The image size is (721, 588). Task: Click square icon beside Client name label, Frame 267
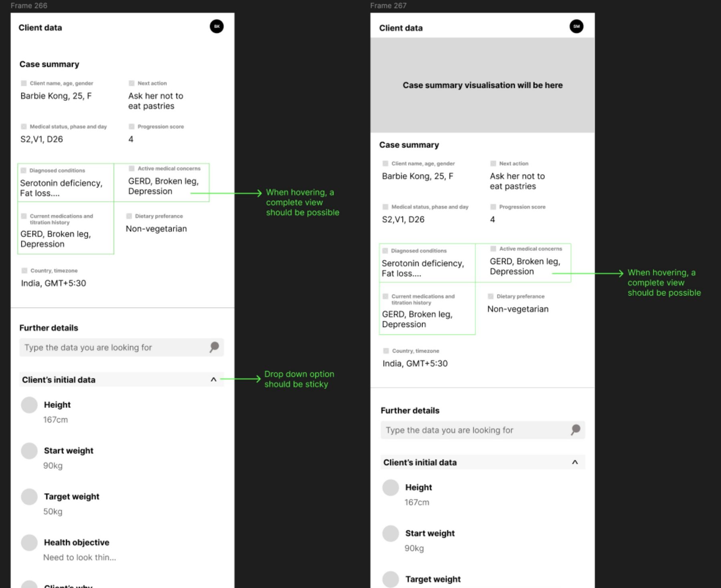point(385,163)
